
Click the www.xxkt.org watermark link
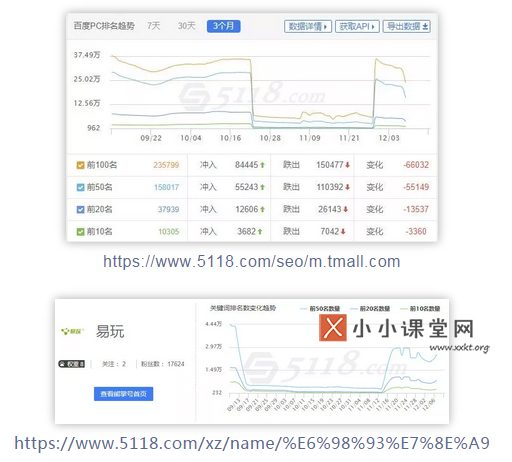coord(459,348)
